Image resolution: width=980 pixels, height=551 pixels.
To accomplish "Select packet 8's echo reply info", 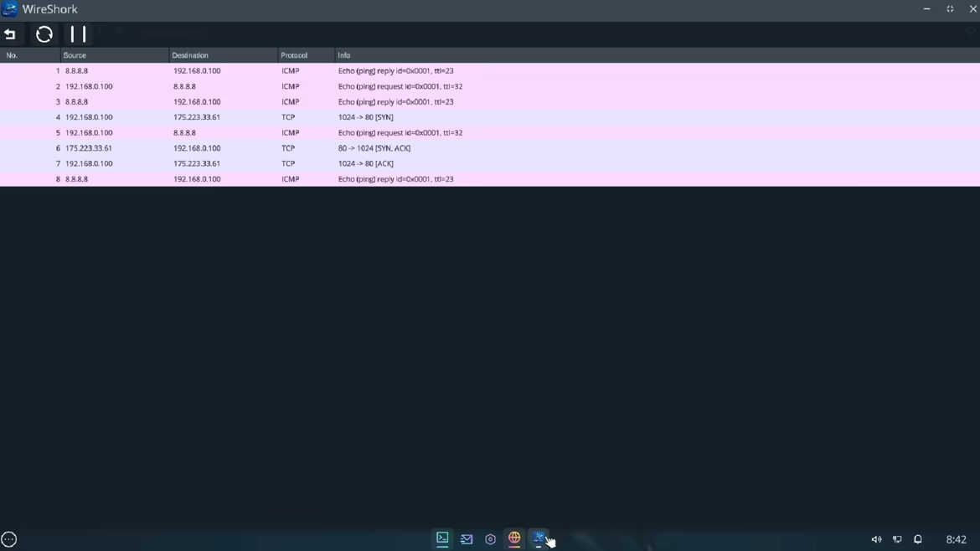I will 395,179.
